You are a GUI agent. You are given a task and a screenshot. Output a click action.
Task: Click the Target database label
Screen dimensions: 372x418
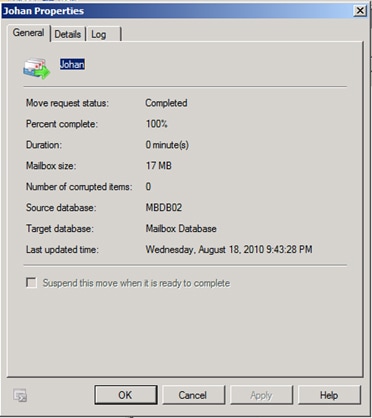(x=60, y=229)
